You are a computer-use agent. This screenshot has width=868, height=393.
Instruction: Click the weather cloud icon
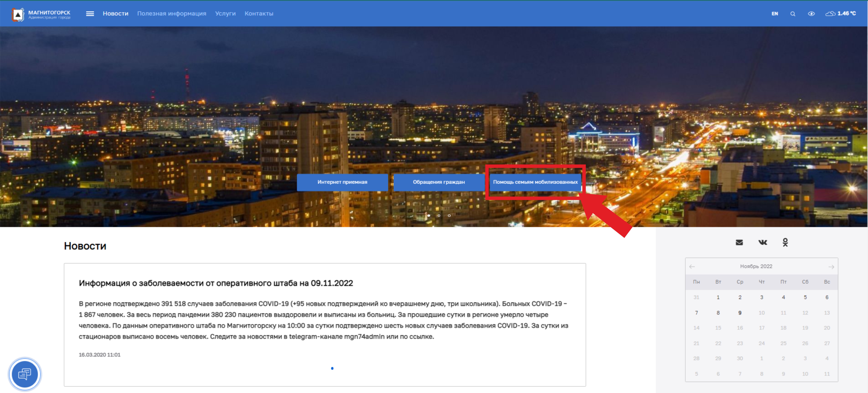tap(830, 14)
